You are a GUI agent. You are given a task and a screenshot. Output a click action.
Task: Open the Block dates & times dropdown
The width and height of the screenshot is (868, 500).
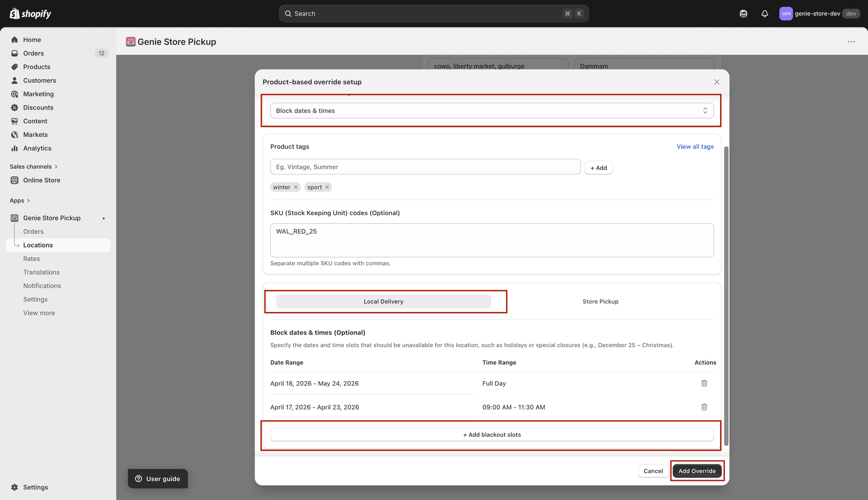(492, 111)
